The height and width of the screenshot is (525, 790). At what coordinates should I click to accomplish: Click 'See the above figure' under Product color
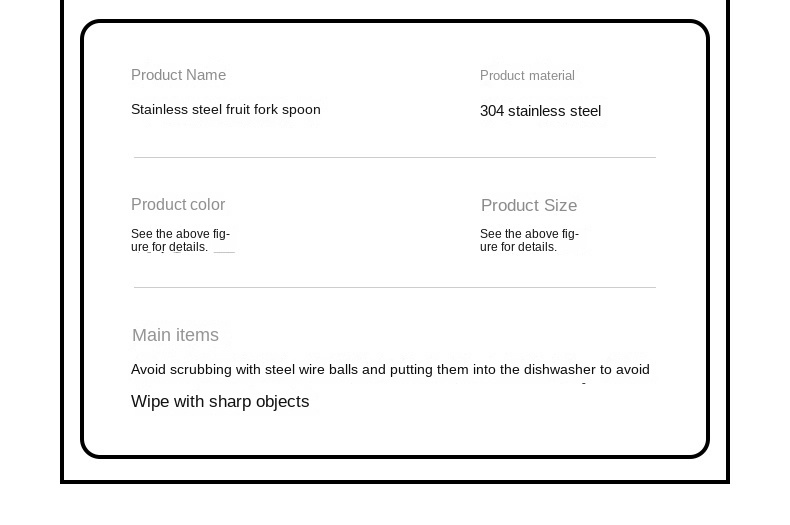click(x=180, y=240)
